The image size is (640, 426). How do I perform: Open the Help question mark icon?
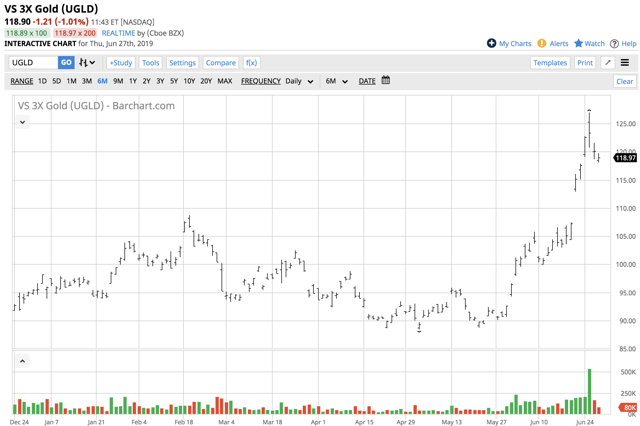(x=614, y=44)
